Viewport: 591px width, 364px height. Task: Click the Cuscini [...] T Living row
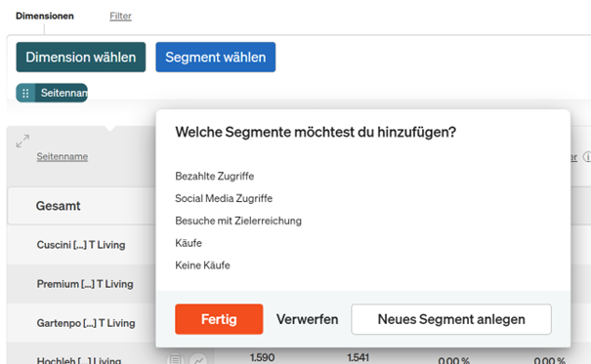click(x=81, y=245)
